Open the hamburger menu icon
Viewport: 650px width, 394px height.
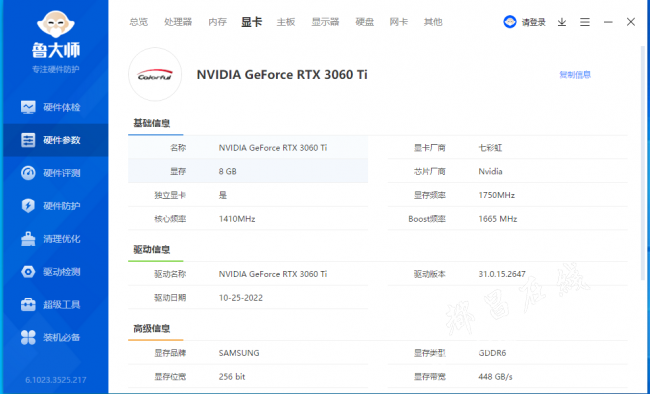[x=585, y=22]
